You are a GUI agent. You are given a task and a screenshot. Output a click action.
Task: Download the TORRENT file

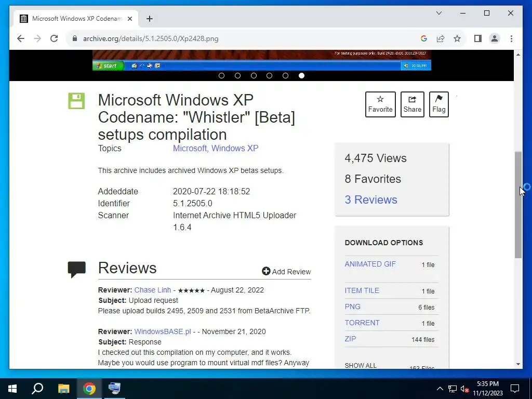pyautogui.click(x=362, y=323)
